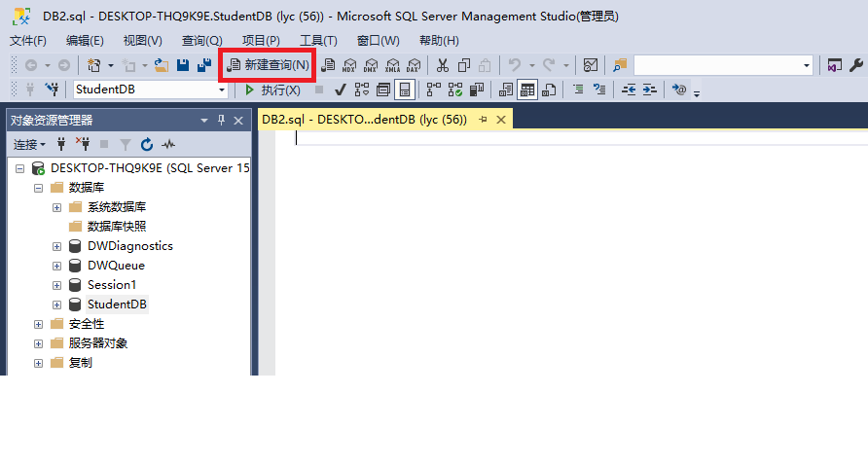Toggle Include Live Query Statistics

point(455,90)
